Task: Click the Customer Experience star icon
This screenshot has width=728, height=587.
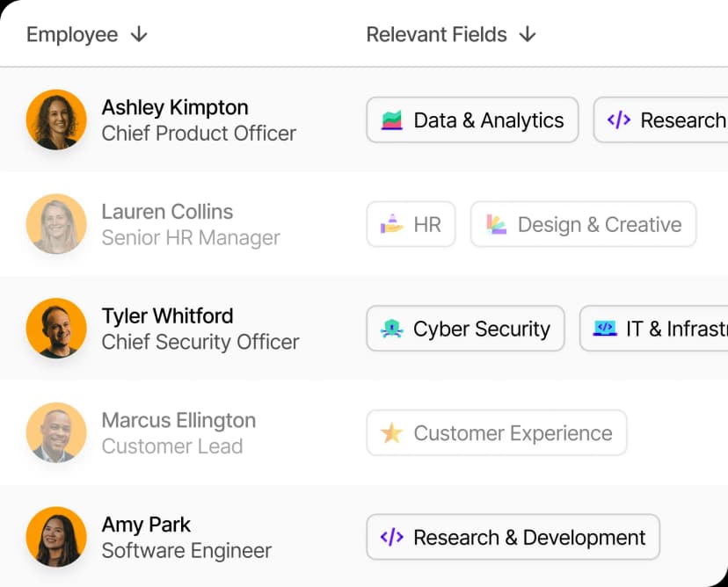Action: [x=391, y=433]
